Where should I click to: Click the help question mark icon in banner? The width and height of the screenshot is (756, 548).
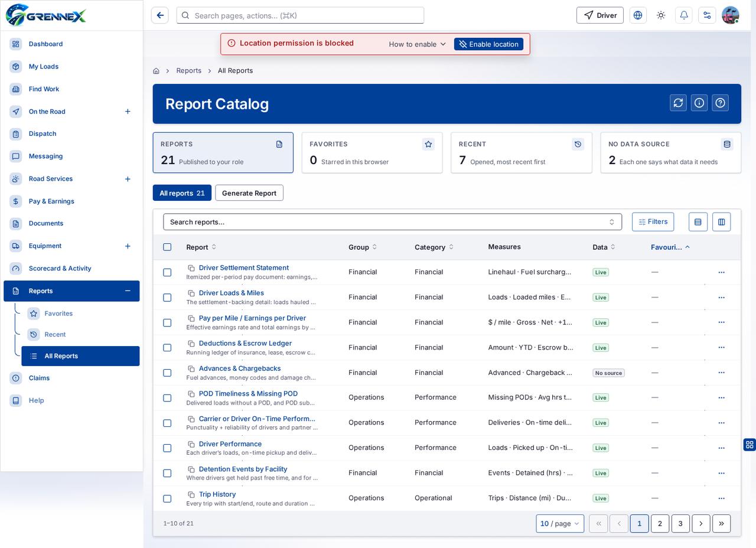(721, 103)
